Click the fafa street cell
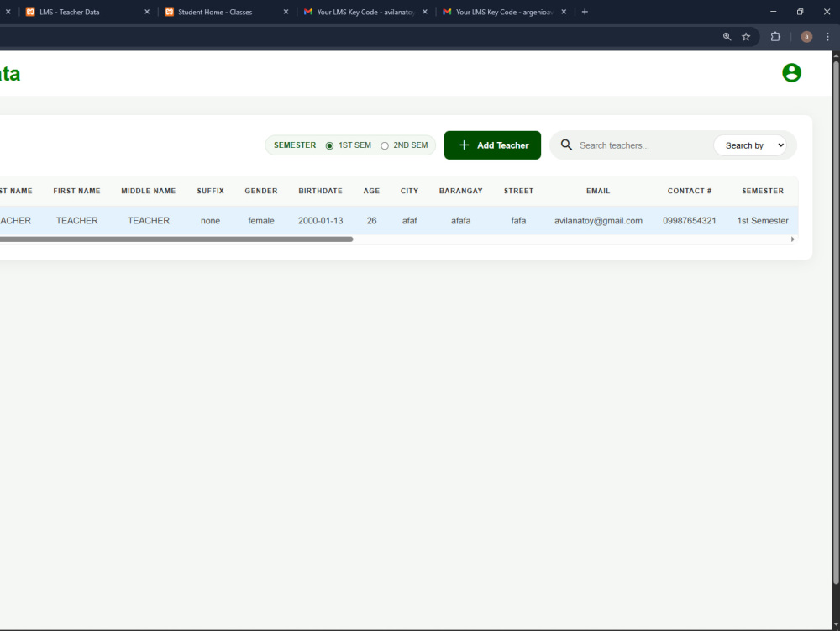This screenshot has height=631, width=840. pyautogui.click(x=518, y=221)
